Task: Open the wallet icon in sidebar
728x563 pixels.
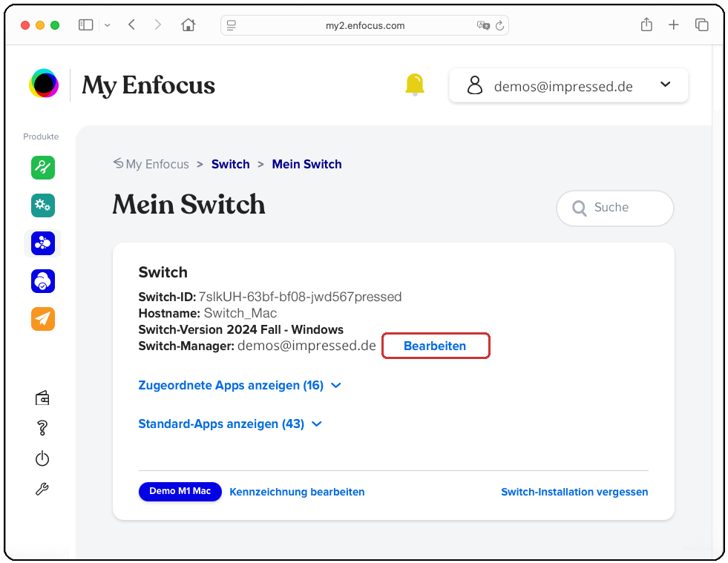Action: pos(42,398)
